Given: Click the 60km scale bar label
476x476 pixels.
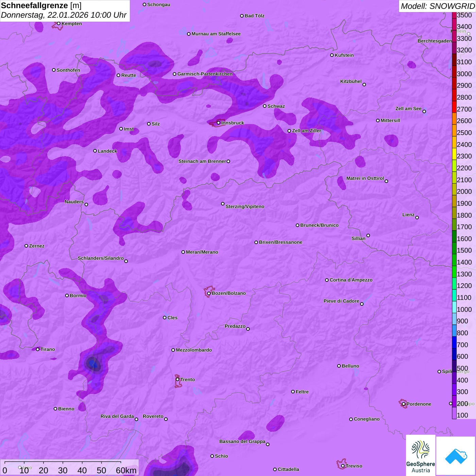Looking at the screenshot, I should click(126, 470).
